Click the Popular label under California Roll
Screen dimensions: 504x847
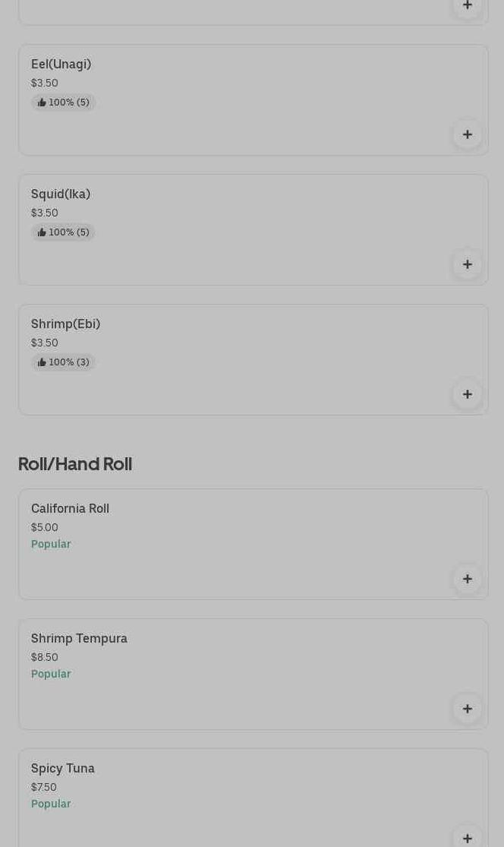tap(51, 544)
